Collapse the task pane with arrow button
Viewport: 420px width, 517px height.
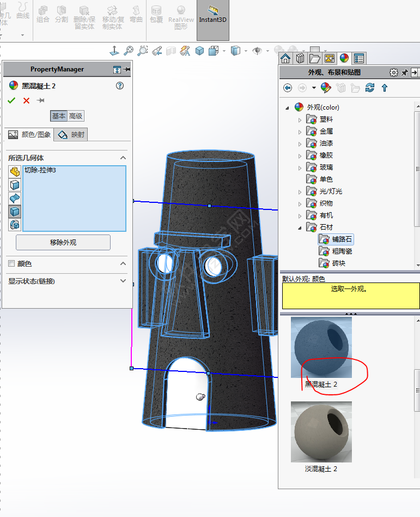(415, 73)
